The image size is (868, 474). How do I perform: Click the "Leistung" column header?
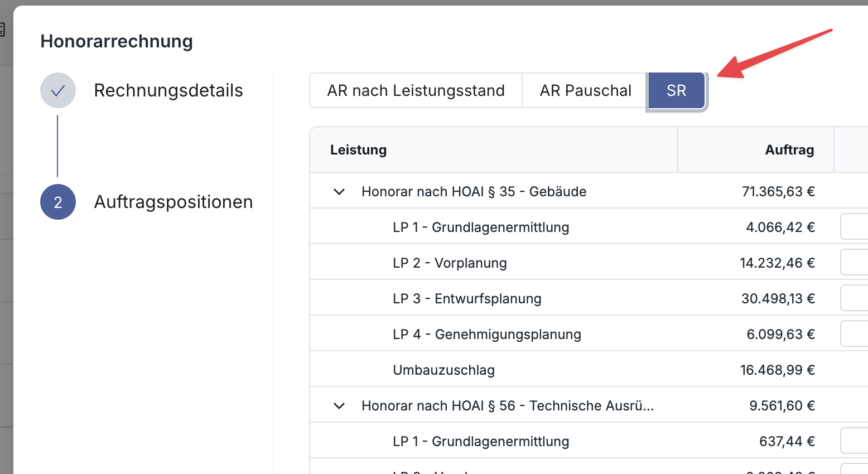click(x=358, y=150)
